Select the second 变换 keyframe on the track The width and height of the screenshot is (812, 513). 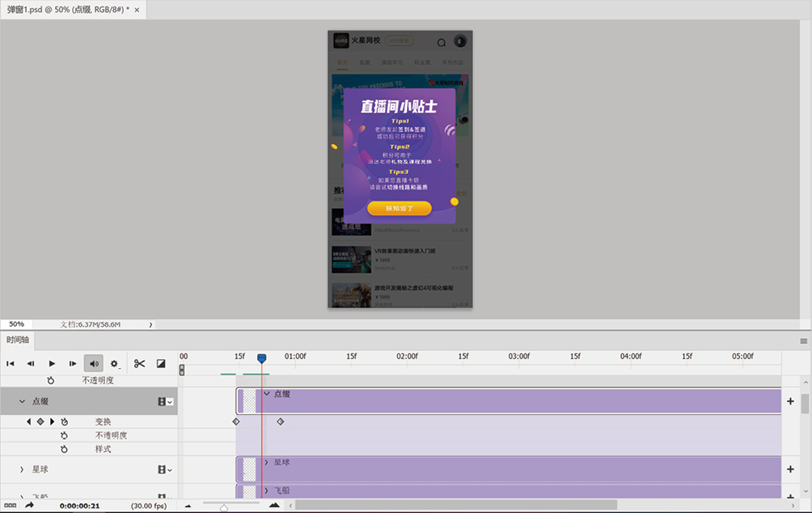click(281, 422)
